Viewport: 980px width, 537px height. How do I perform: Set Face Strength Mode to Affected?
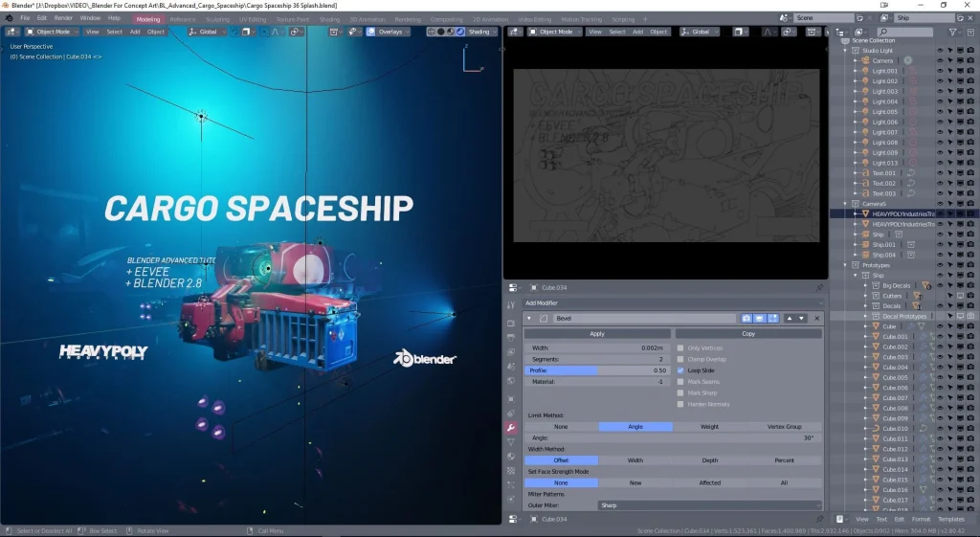709,482
